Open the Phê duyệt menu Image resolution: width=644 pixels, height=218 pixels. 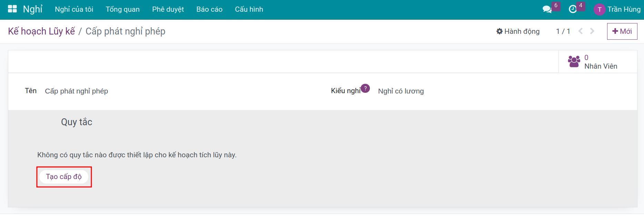[x=168, y=9]
